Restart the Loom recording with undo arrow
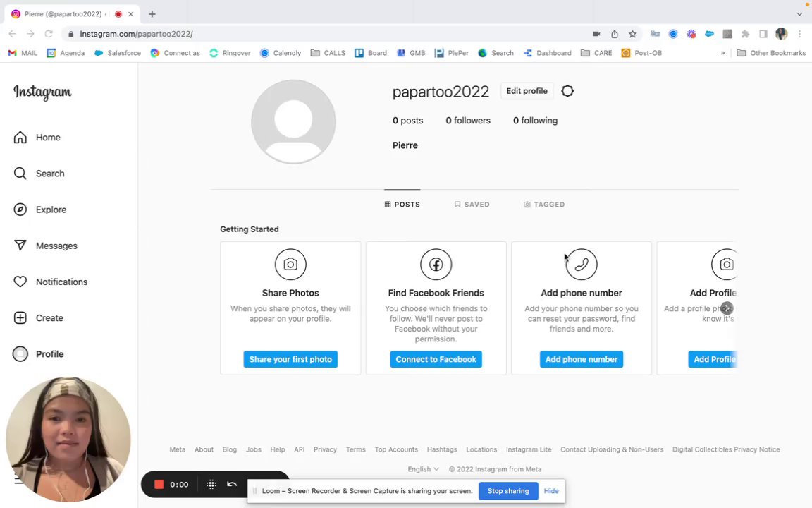 click(x=232, y=484)
